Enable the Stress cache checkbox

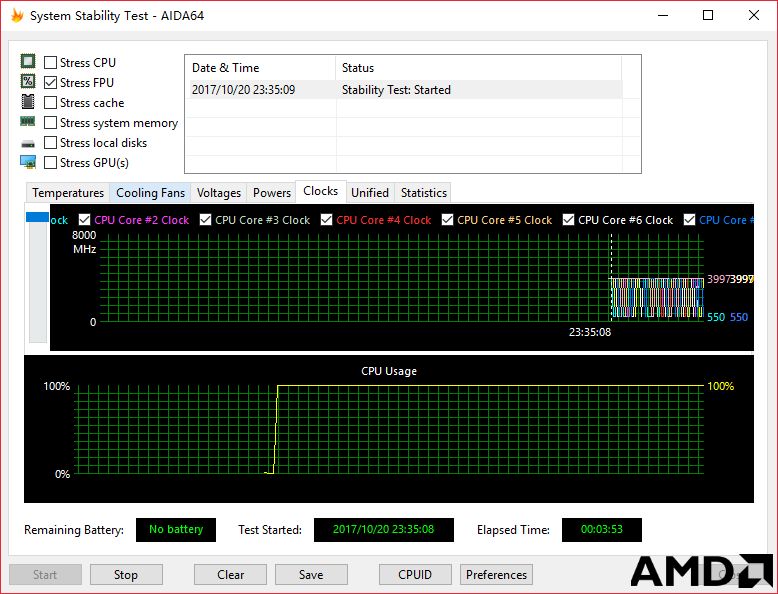click(x=50, y=103)
